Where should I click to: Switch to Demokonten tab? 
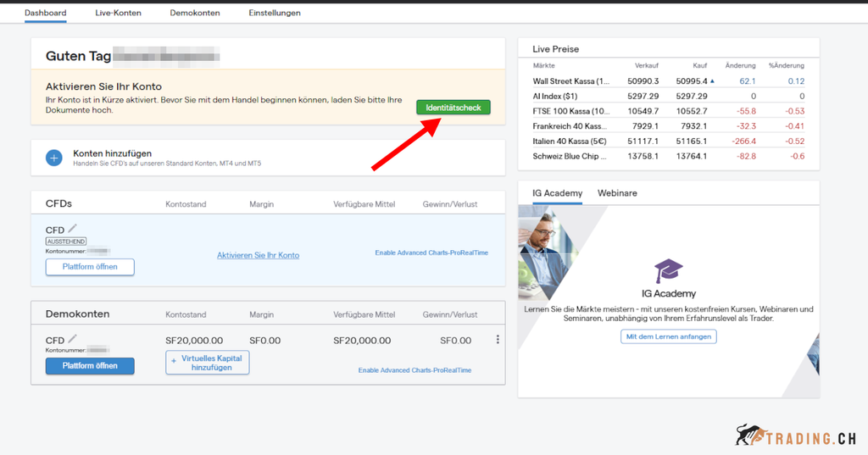(195, 13)
